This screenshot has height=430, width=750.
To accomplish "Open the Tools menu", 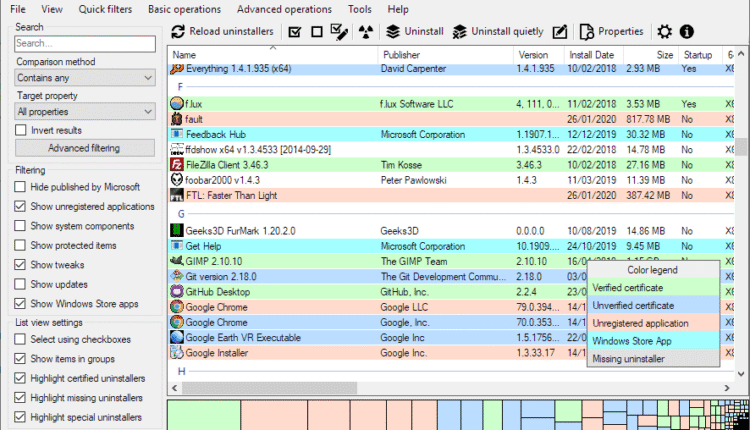I will (360, 9).
